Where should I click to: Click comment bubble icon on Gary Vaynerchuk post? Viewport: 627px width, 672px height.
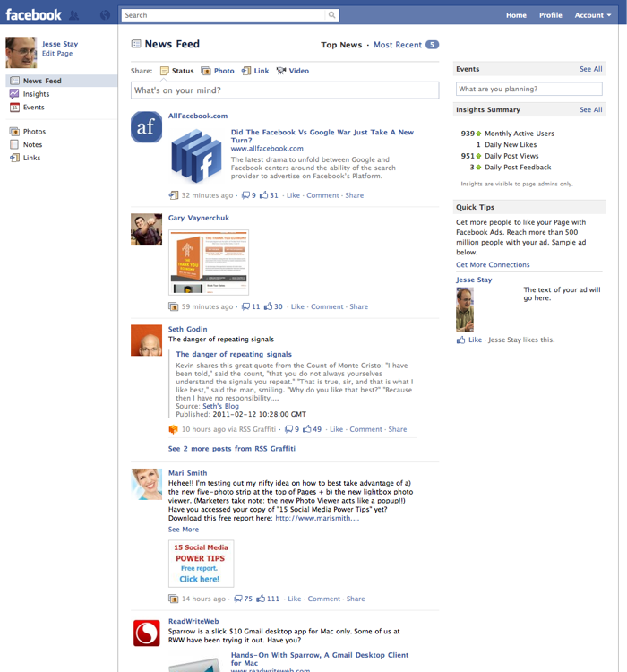(x=245, y=306)
